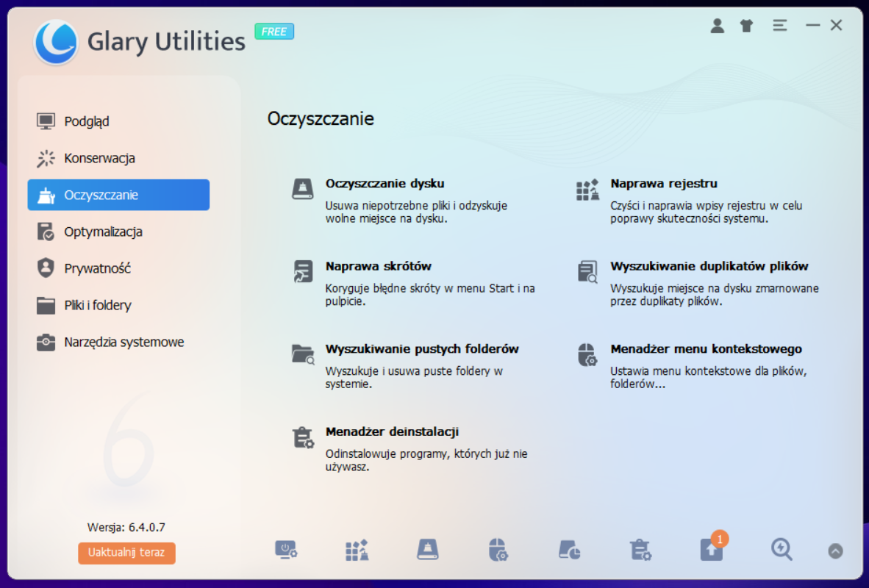This screenshot has height=588, width=869.
Task: Switch to the Podgląd section
Action: 87,121
